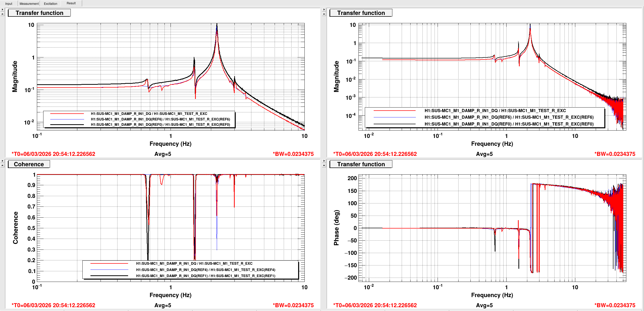
Task: Click BW=0.0234375 label under the Coherence plot
Action: [293, 305]
